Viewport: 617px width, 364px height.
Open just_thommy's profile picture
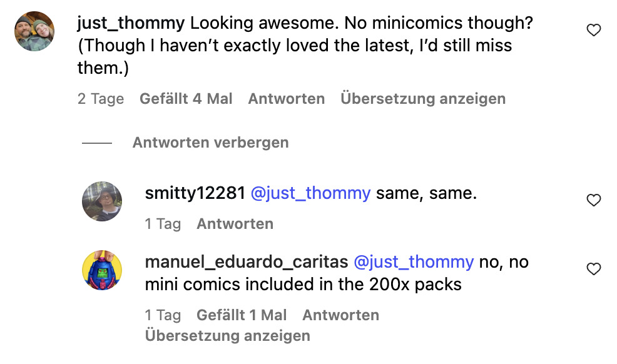(x=34, y=31)
